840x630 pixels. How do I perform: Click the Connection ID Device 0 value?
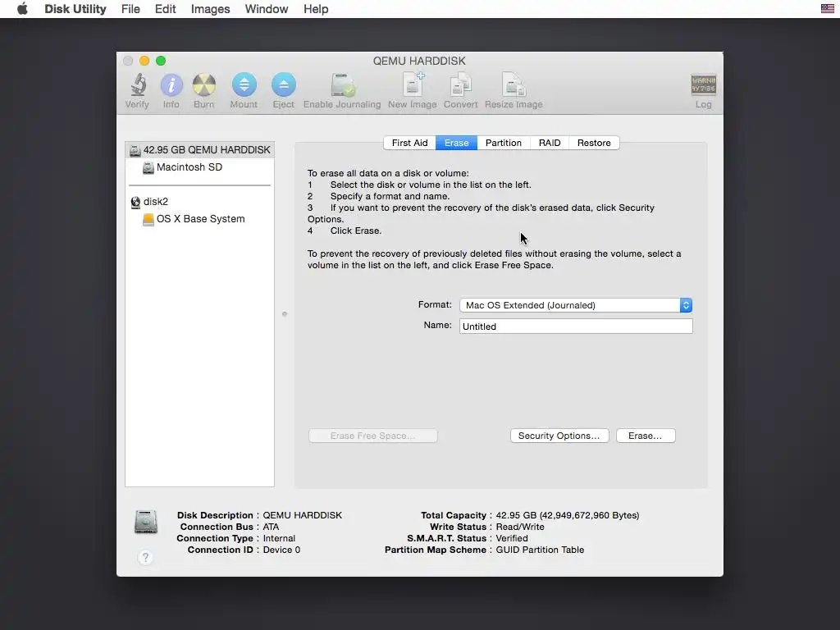coord(282,550)
